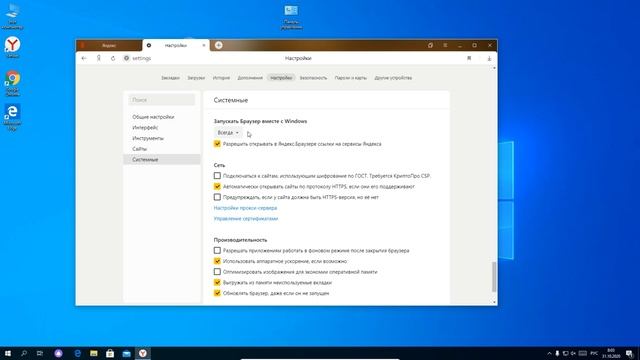
Task: Open the proxy server settings link
Action: 245,208
